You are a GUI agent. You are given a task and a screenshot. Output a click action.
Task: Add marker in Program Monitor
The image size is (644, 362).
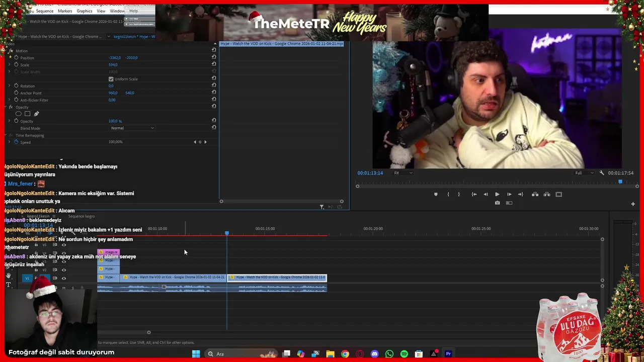click(436, 195)
